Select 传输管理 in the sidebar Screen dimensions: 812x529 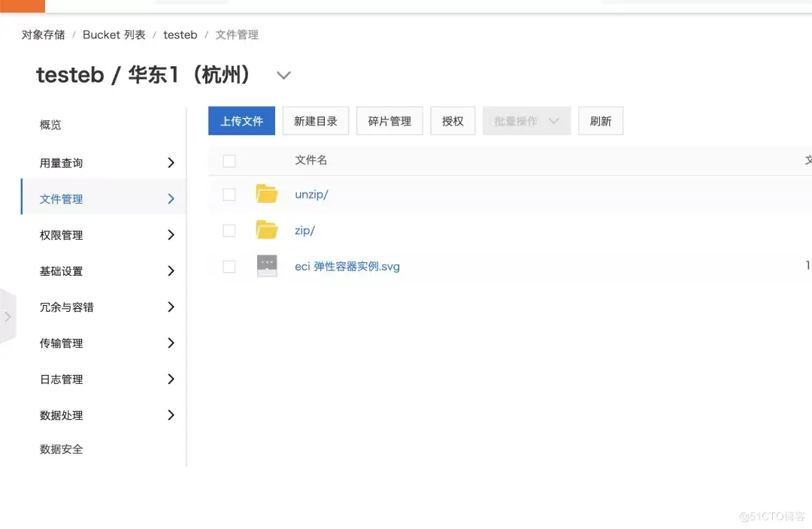coord(61,343)
